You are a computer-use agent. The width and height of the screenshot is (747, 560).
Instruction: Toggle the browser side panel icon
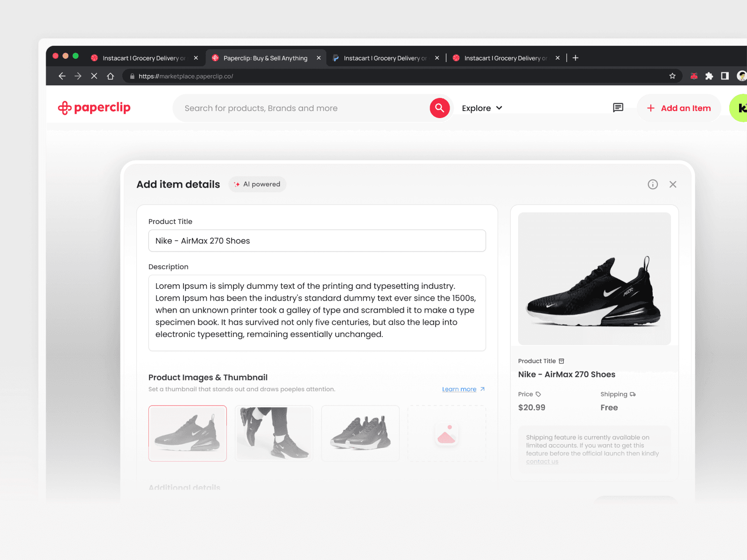pyautogui.click(x=725, y=76)
